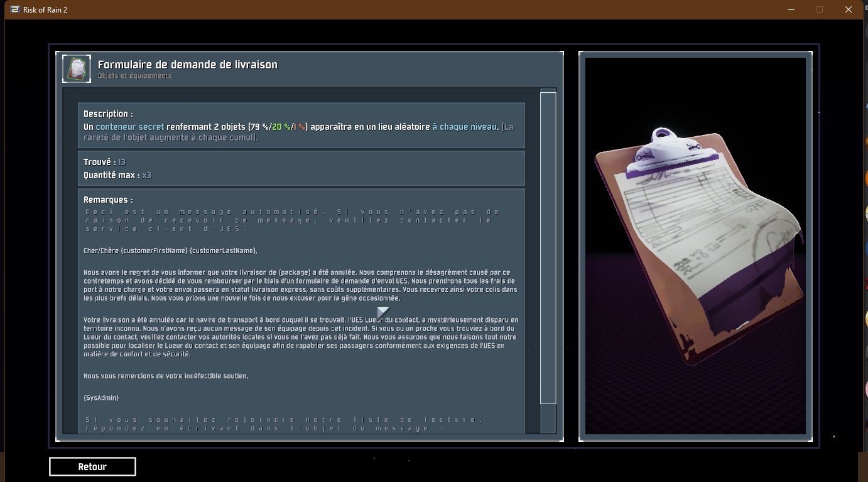868x482 pixels.
Task: Click the "conteneur secret" highlighted text
Action: pos(129,127)
